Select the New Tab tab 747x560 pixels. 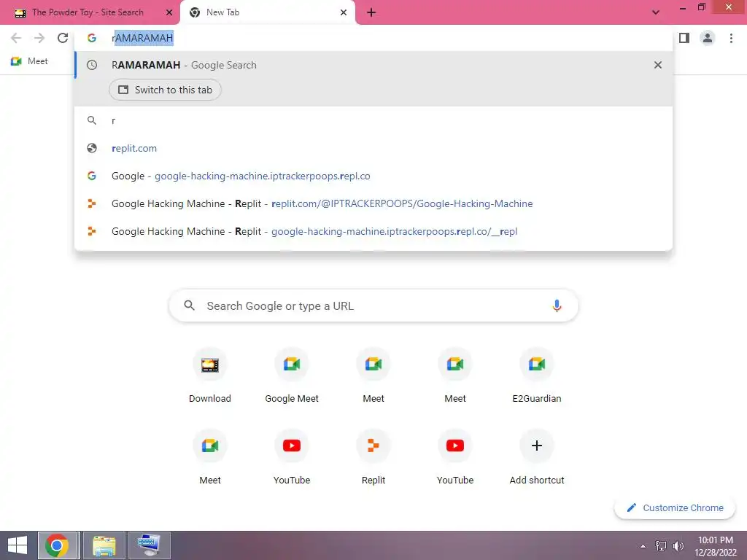pyautogui.click(x=267, y=12)
